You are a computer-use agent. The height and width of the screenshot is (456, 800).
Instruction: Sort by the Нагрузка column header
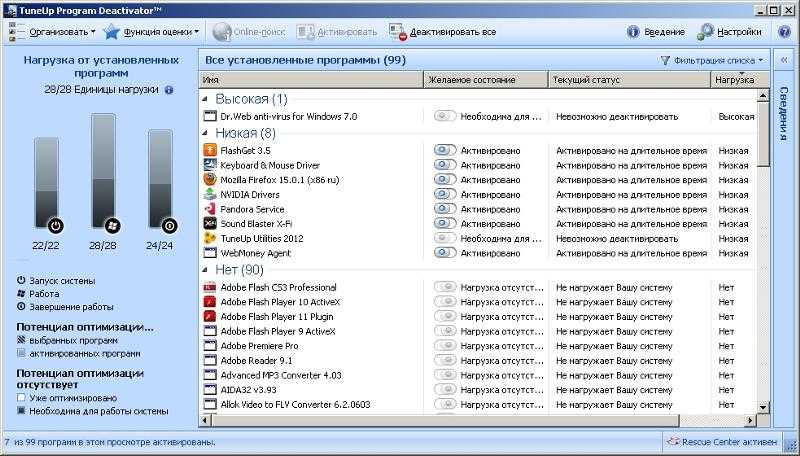734,80
